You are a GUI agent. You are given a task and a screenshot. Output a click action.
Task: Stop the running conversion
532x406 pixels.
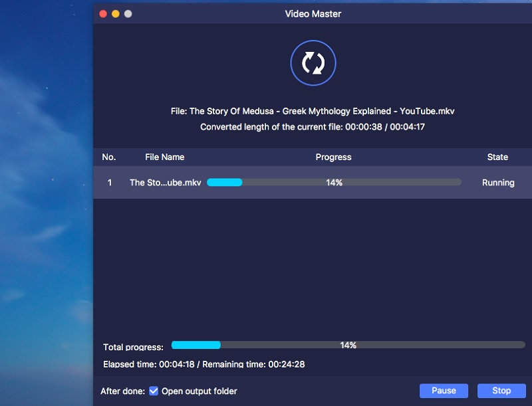[x=501, y=391]
